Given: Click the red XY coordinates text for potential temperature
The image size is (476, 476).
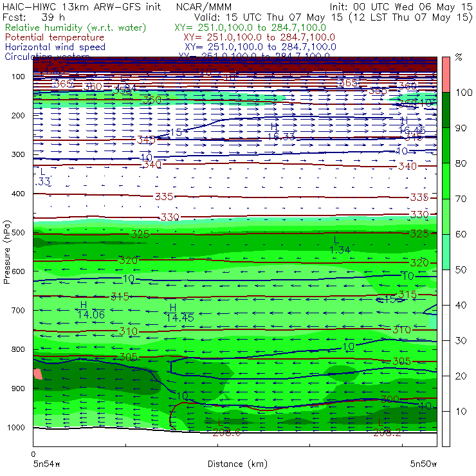Looking at the screenshot, I should click(x=259, y=37).
